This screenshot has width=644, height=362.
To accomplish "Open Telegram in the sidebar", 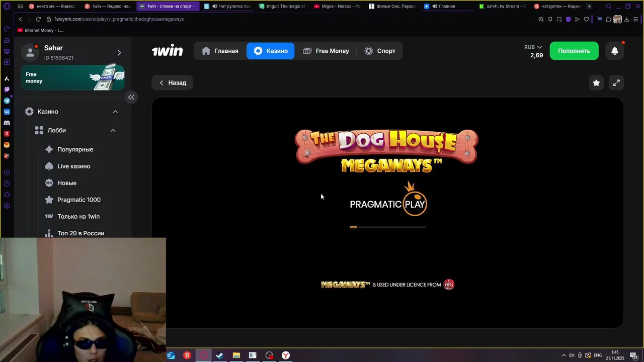I will point(7,101).
